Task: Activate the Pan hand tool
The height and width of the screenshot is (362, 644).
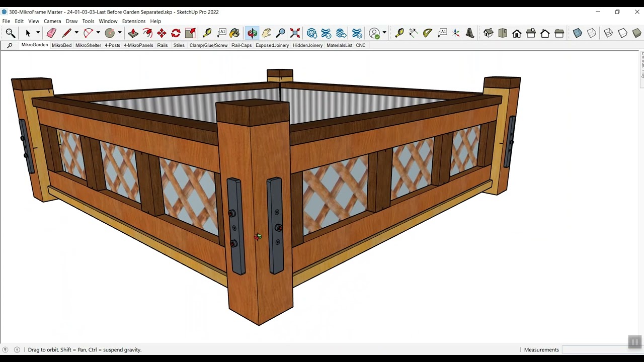Action: [x=267, y=33]
